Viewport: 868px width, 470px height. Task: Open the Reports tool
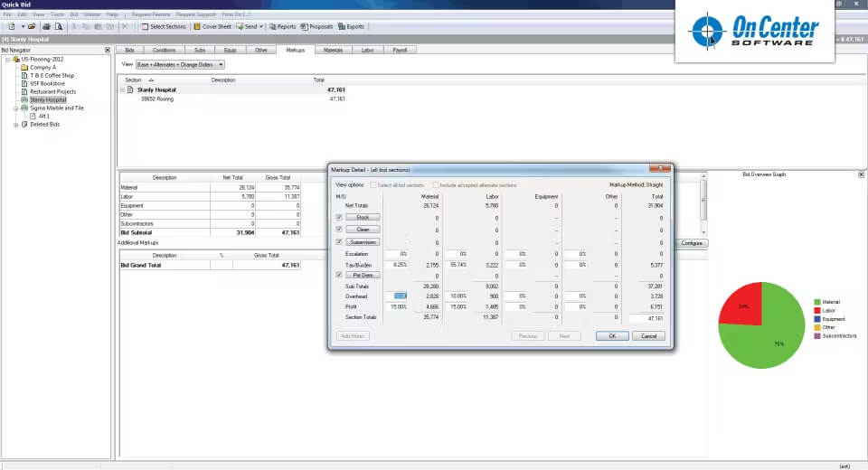pyautogui.click(x=283, y=26)
